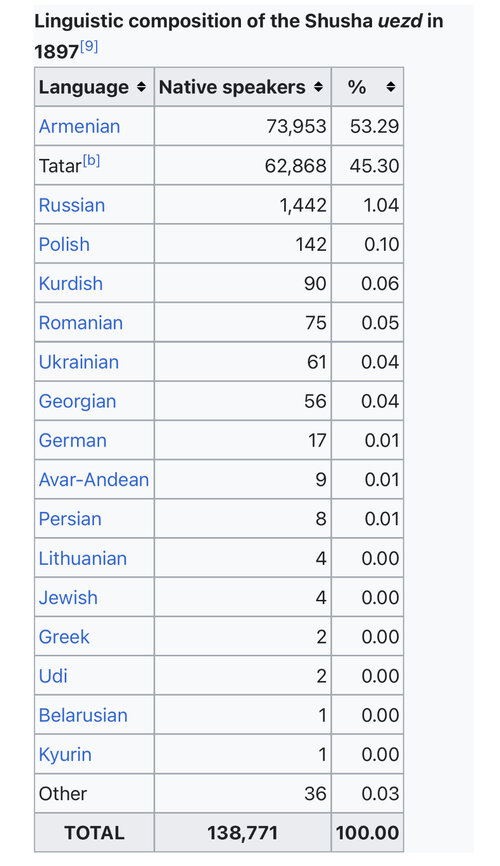Open the Belarusian language link

coord(83,715)
